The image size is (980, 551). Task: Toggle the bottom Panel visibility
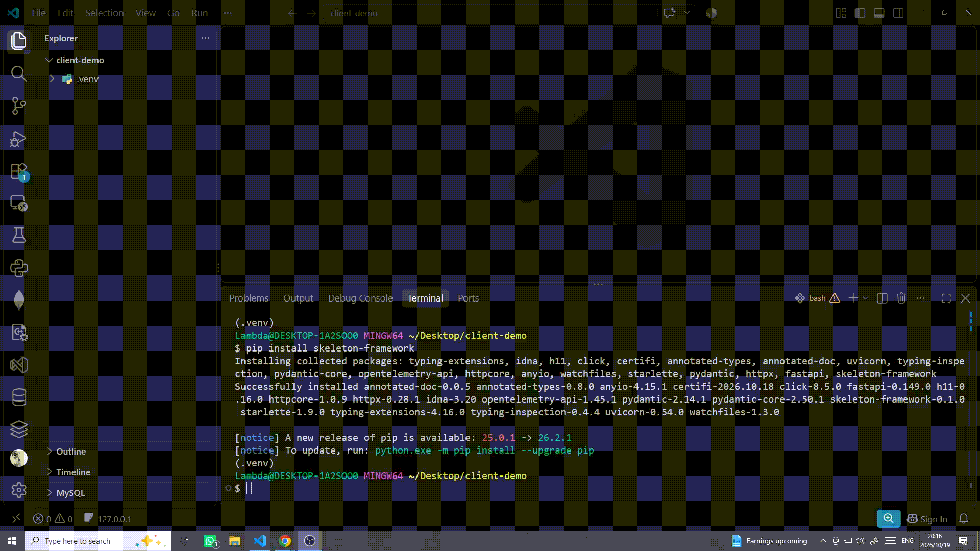point(879,13)
